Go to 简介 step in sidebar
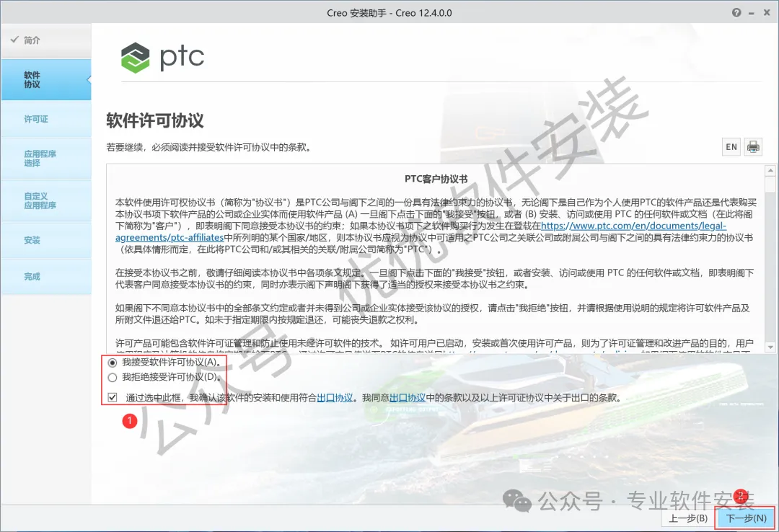Viewport: 779px width, 532px height. point(45,40)
